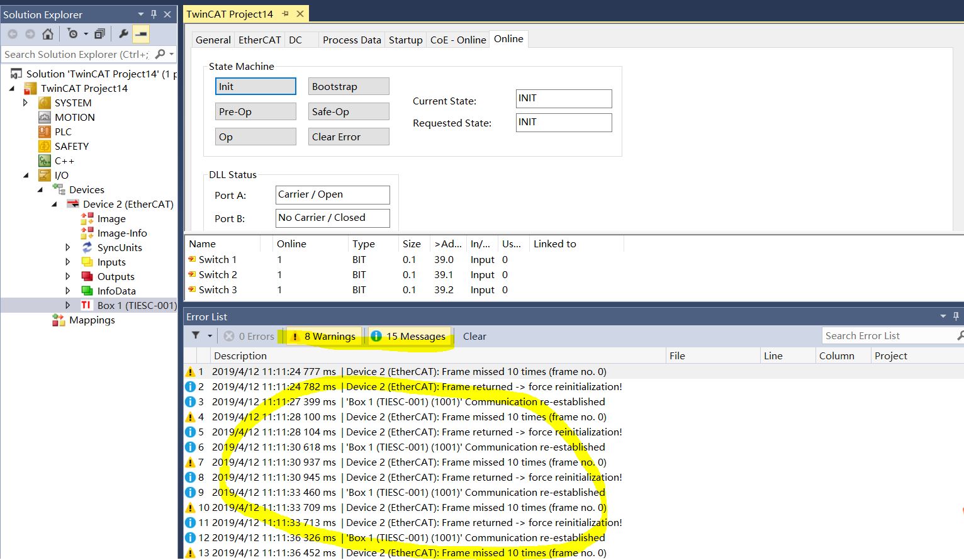Open the Error List filter dropdown arrow
Viewport: 964px width, 560px height.
tap(210, 337)
